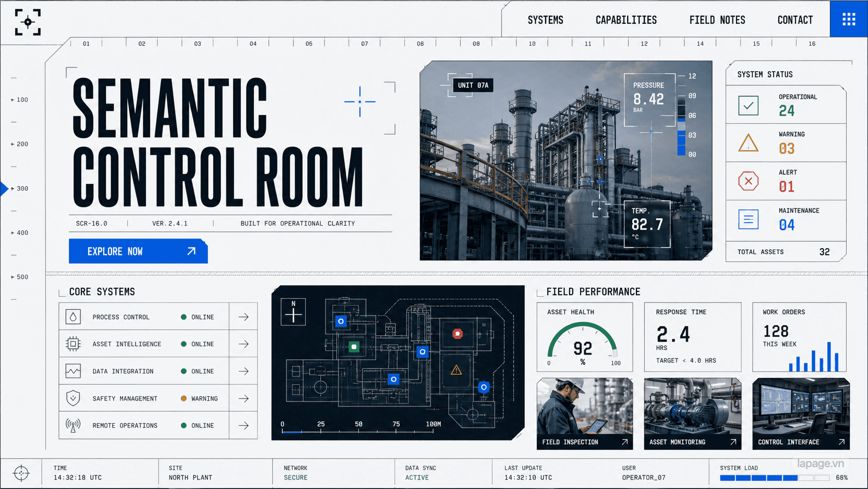Click the Asset Monitoring arrow icon
This screenshot has width=868, height=489.
[x=733, y=442]
